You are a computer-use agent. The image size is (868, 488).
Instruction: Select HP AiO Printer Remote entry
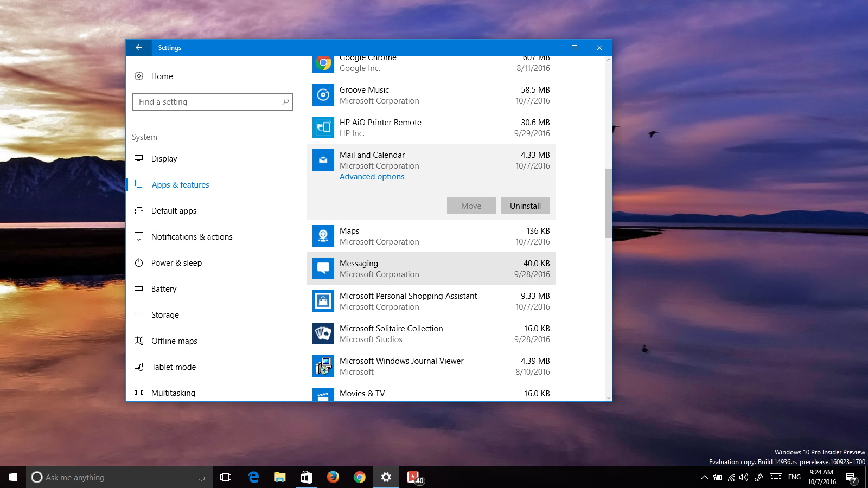(x=431, y=127)
